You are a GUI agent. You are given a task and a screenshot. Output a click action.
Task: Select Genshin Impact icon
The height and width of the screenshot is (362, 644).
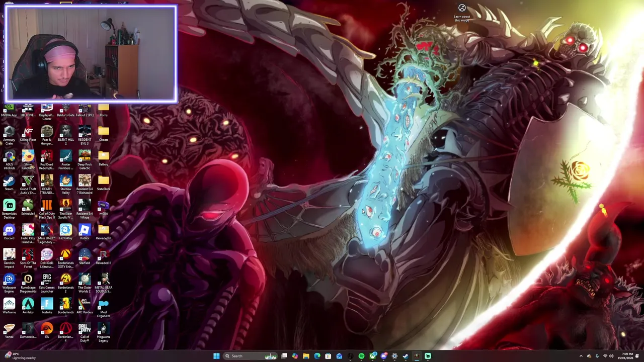[9, 258]
